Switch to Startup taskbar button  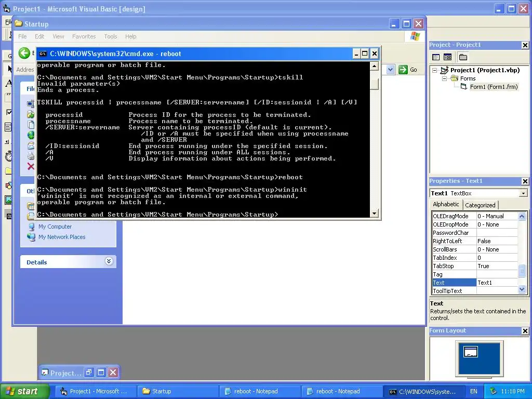click(177, 391)
